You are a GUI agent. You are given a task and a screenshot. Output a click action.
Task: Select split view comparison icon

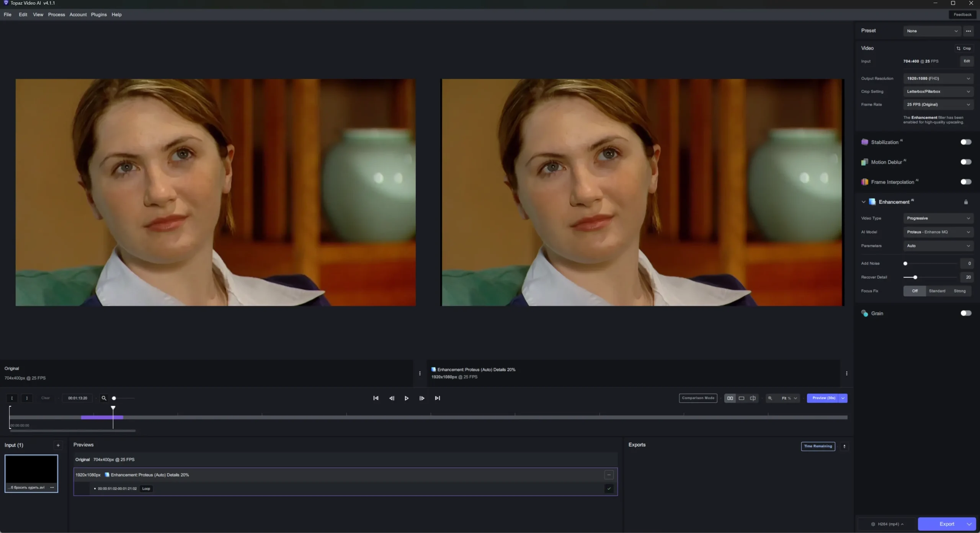coord(753,398)
